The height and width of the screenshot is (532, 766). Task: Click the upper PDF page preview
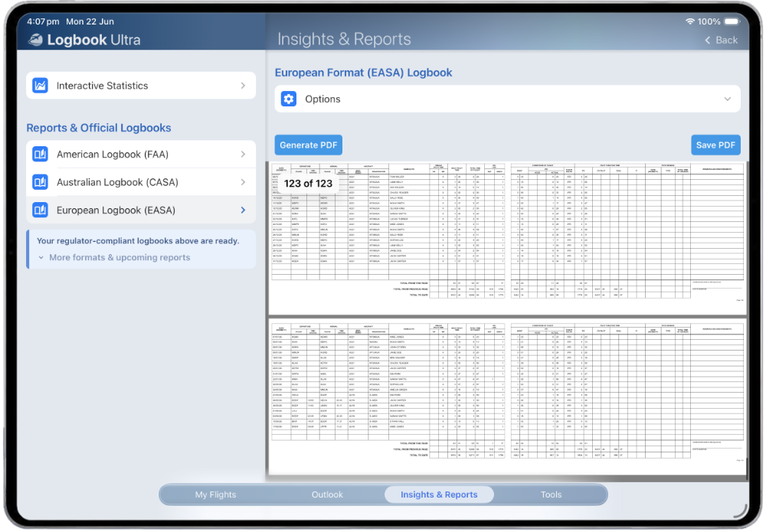pyautogui.click(x=507, y=239)
